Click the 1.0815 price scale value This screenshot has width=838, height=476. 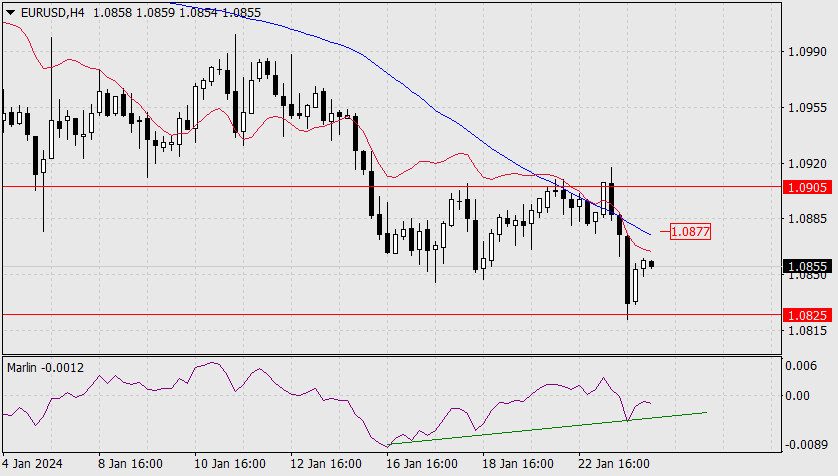coord(807,331)
